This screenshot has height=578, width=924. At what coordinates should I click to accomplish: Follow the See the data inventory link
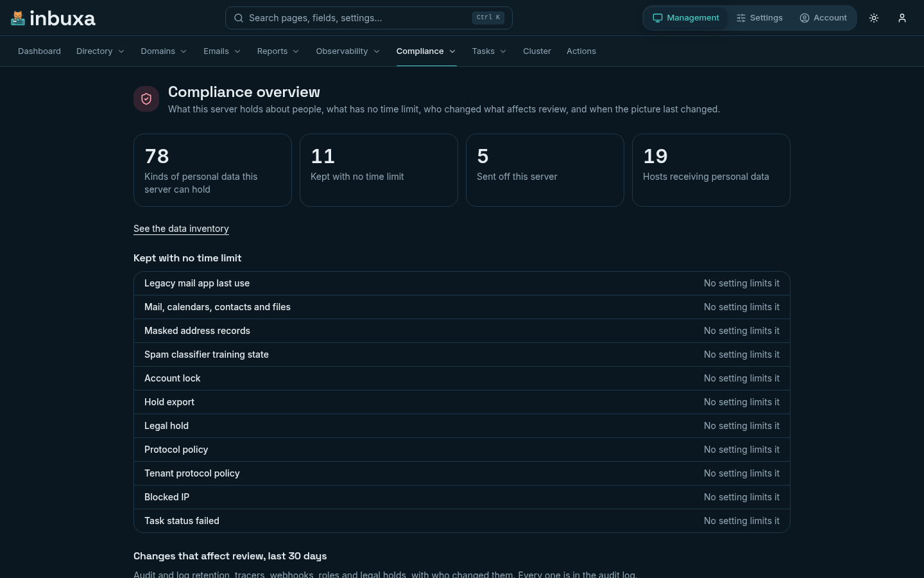coord(181,229)
